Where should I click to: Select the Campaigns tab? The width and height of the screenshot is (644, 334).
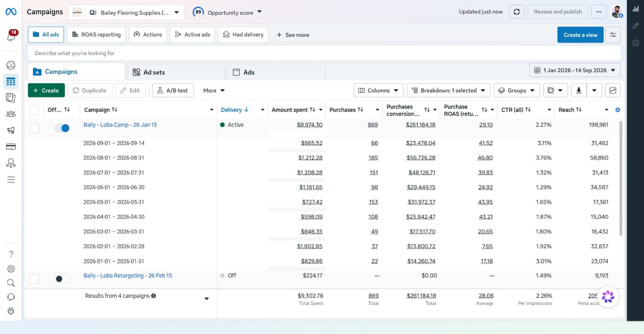click(76, 72)
